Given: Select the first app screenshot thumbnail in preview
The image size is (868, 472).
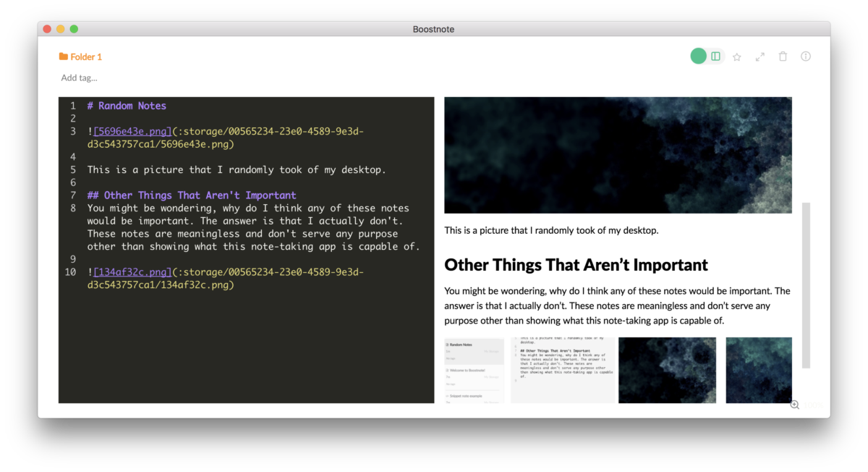Looking at the screenshot, I should [x=474, y=370].
